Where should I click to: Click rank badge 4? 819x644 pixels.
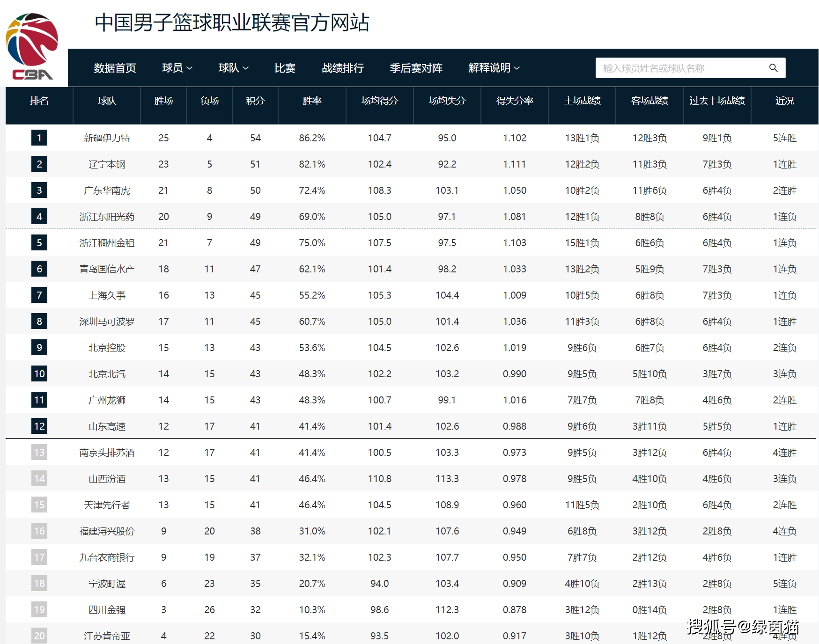[39, 216]
